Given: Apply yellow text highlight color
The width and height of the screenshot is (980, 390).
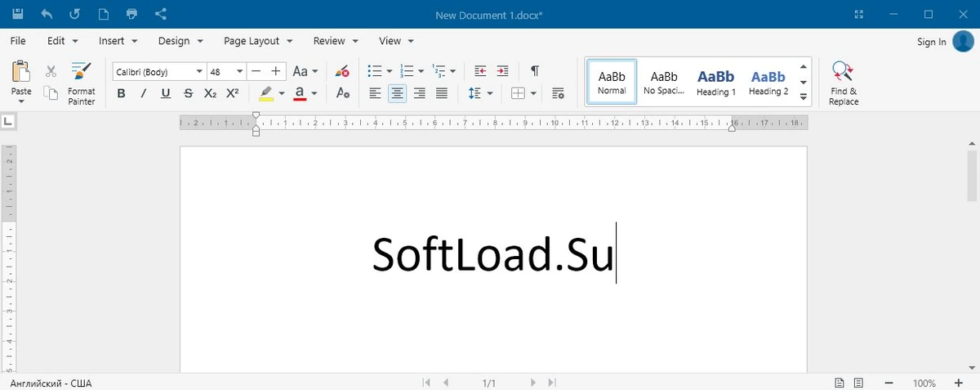Looking at the screenshot, I should [266, 93].
